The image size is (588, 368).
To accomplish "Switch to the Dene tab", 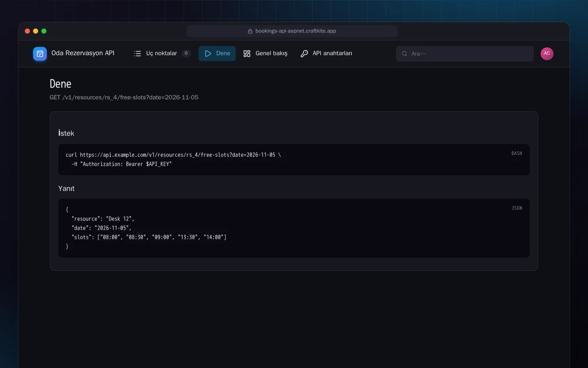I will click(x=217, y=53).
